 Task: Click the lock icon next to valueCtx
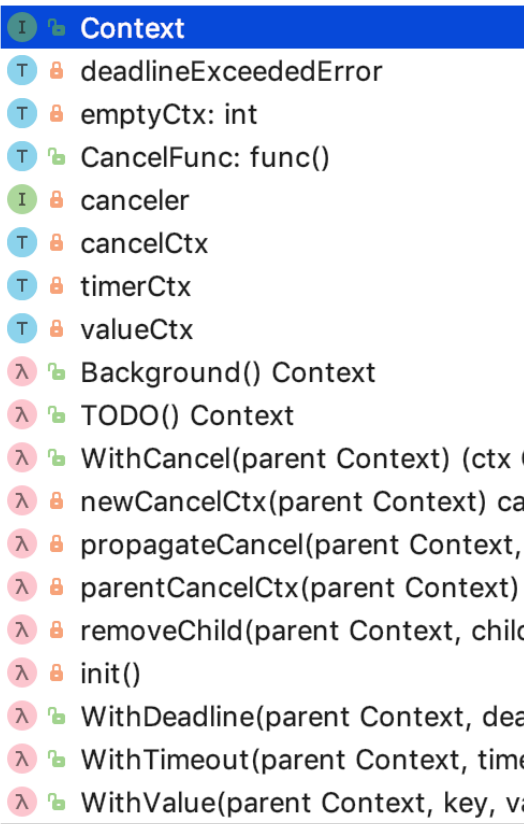(56, 329)
